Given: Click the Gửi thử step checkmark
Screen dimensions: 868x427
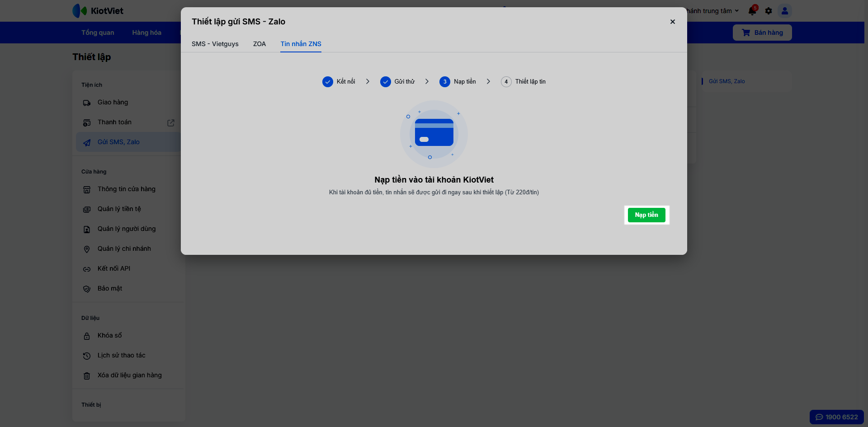Looking at the screenshot, I should click(x=386, y=82).
